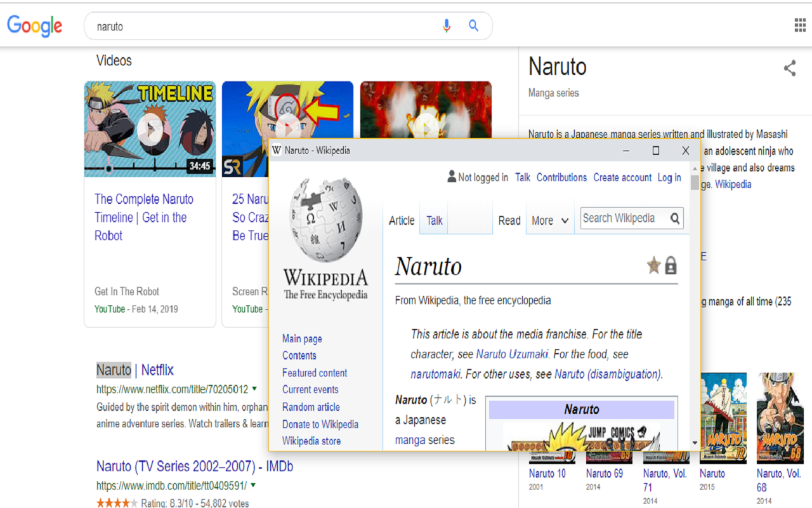Open Naruto (disambiguation) link
Screen dimensions: 812x508
pos(607,374)
